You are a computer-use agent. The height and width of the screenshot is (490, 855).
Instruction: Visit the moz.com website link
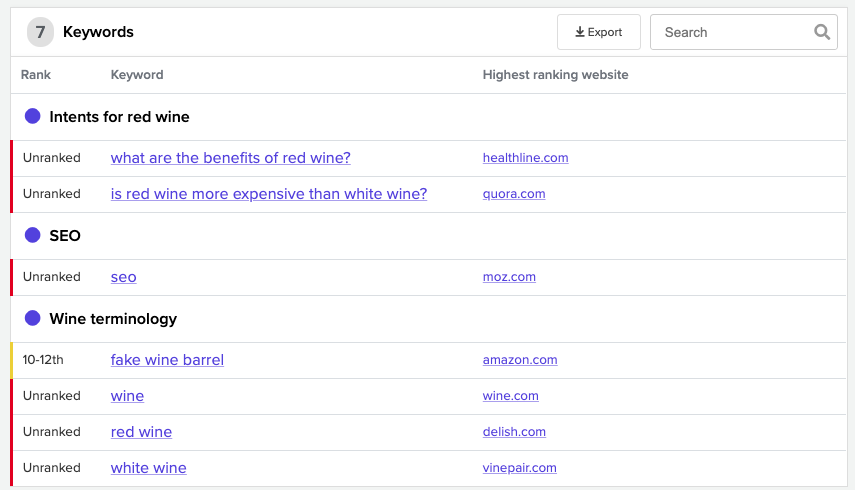[x=509, y=276]
